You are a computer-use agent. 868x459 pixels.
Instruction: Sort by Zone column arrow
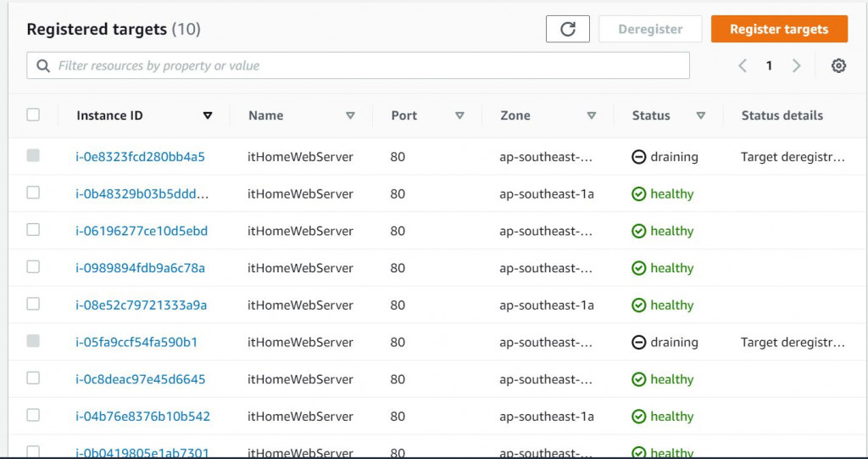[592, 115]
